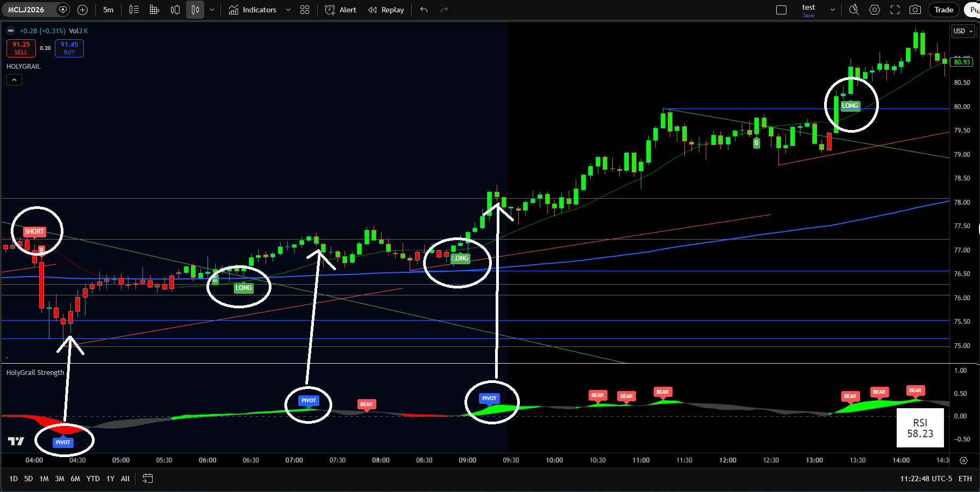Click the 91.25 SELL button

pyautogui.click(x=21, y=48)
